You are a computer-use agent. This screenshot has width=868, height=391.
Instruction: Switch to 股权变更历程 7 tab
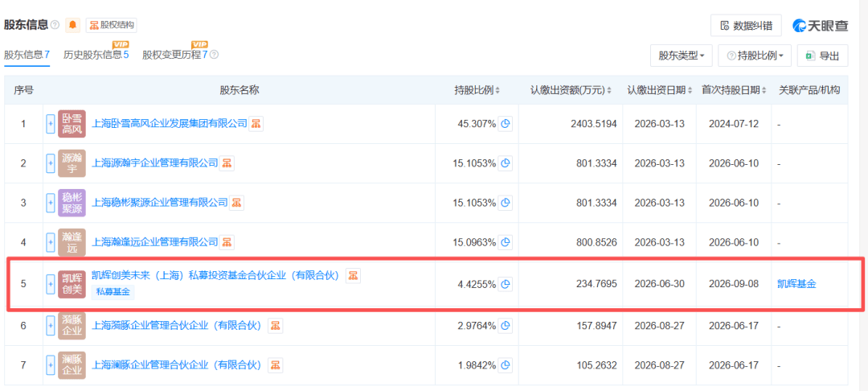tap(175, 55)
